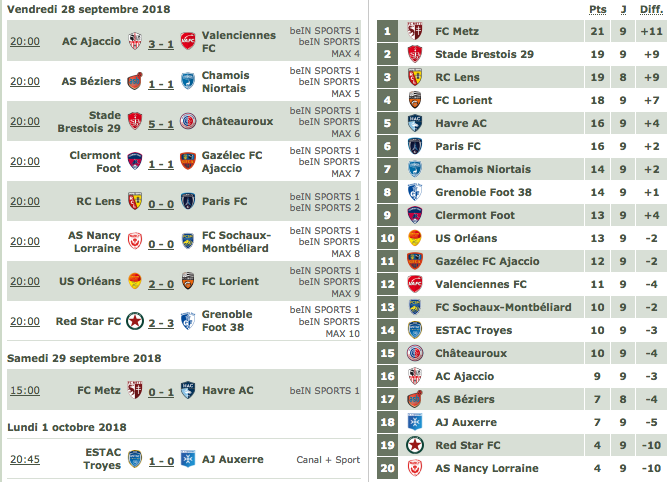This screenshot has width=669, height=482.
Task: Click the Pts column header
Action: pyautogui.click(x=598, y=10)
